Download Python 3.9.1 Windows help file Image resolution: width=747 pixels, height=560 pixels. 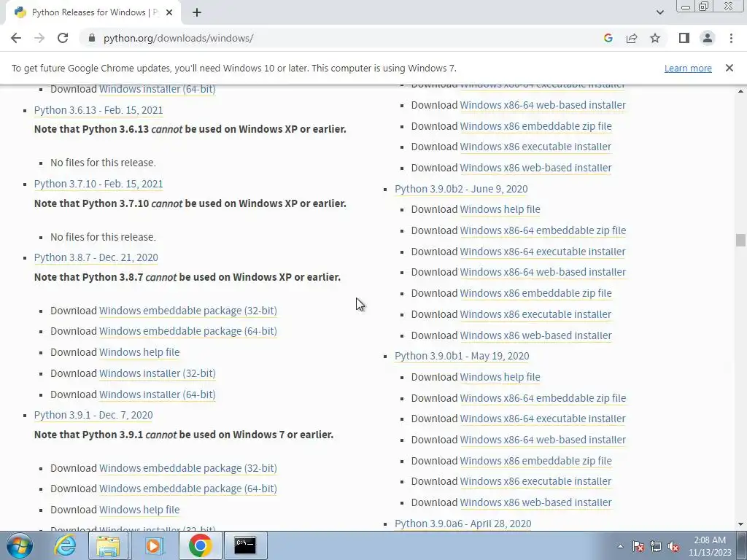pos(139,510)
